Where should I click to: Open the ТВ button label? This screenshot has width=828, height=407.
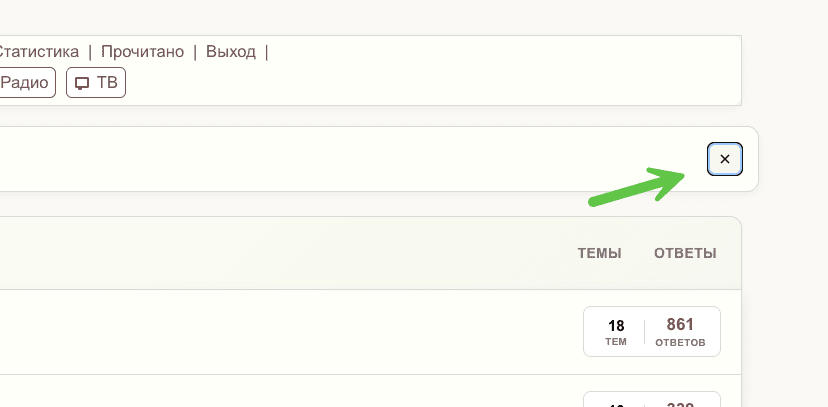(107, 83)
